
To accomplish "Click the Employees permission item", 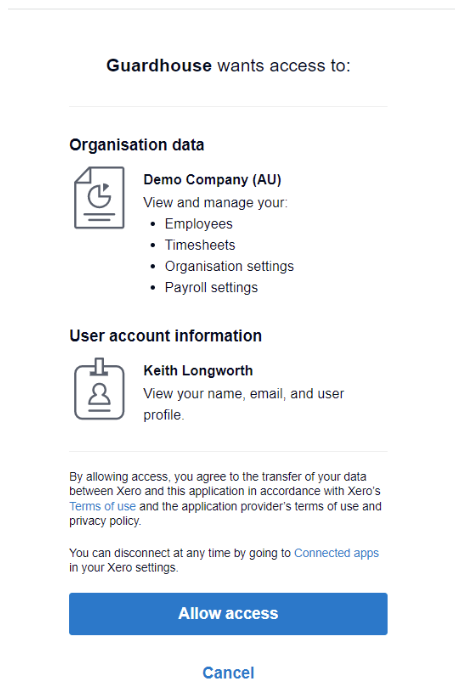I will click(199, 224).
